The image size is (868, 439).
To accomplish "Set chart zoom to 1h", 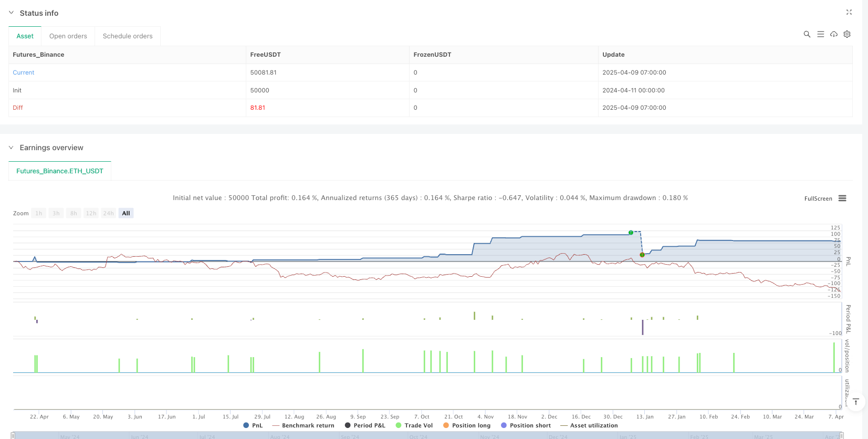I will pos(39,213).
